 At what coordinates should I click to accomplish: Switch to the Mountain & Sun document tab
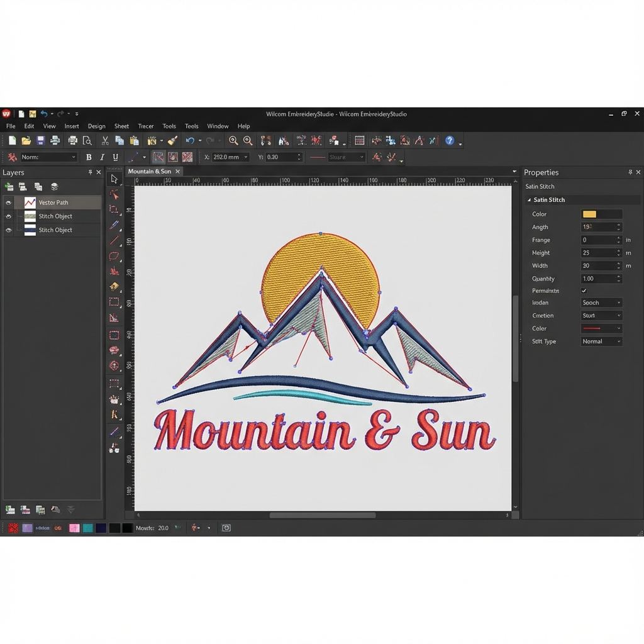pos(150,172)
